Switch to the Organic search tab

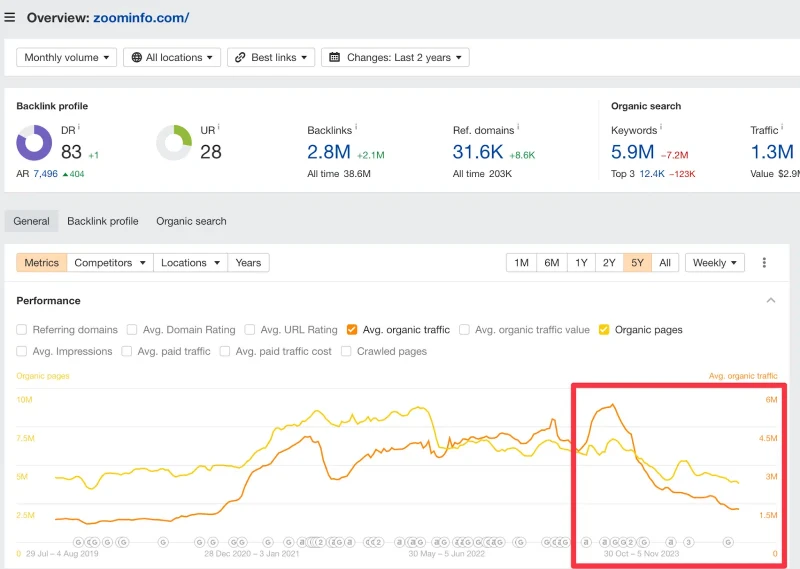(191, 221)
